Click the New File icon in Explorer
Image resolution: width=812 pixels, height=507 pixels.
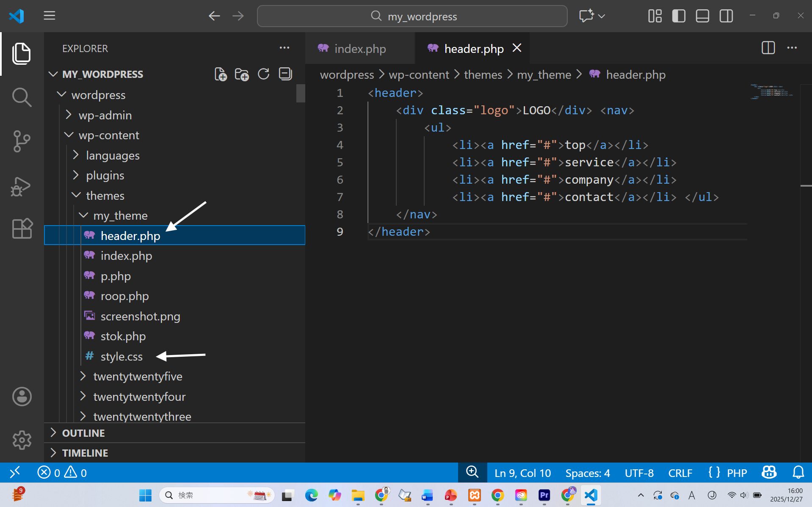[x=221, y=74]
